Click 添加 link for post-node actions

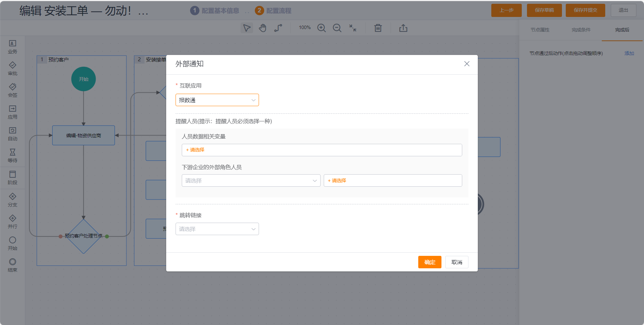[x=629, y=53]
